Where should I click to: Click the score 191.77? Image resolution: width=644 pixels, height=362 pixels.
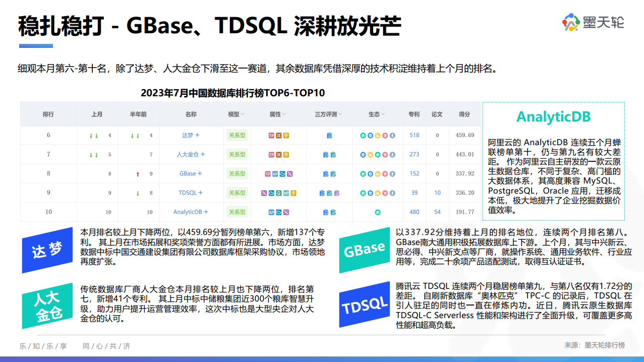[465, 212]
